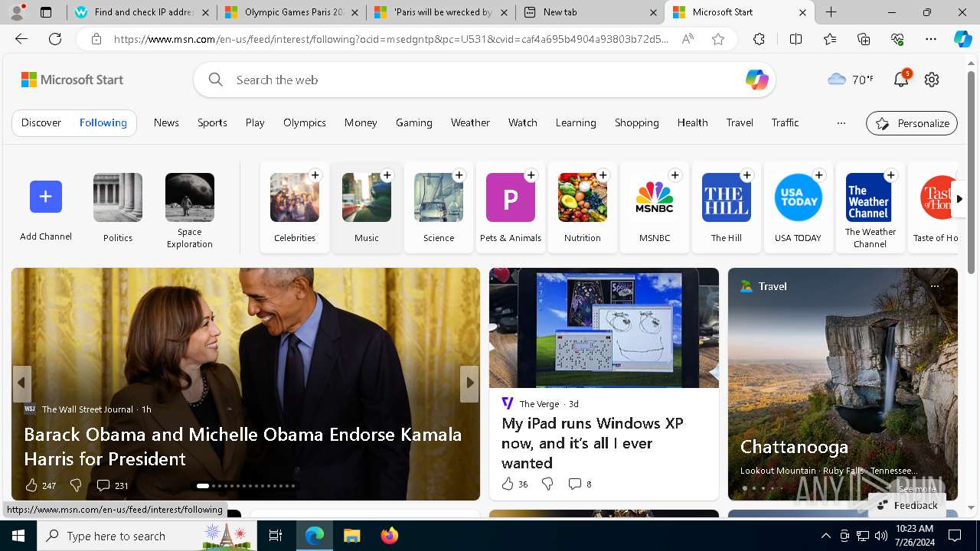Select the Following tab
The image size is (980, 551).
coord(103,122)
